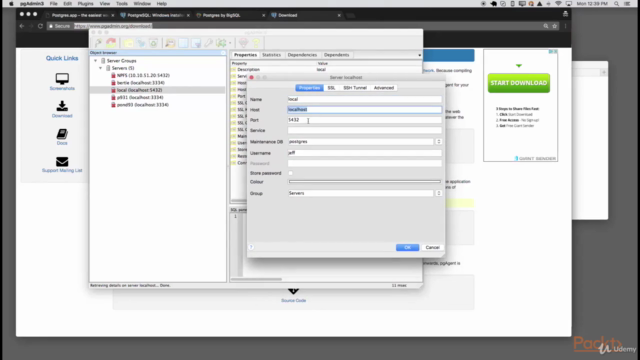Click the SQL pane horizontal scrollbar
640x360 pixels.
point(256,279)
